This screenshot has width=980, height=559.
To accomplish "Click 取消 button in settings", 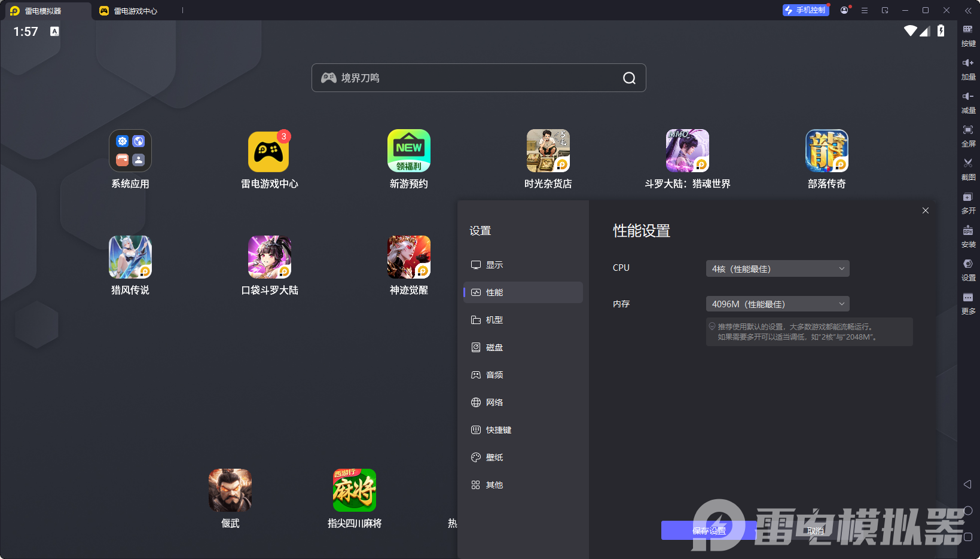I will click(x=816, y=530).
